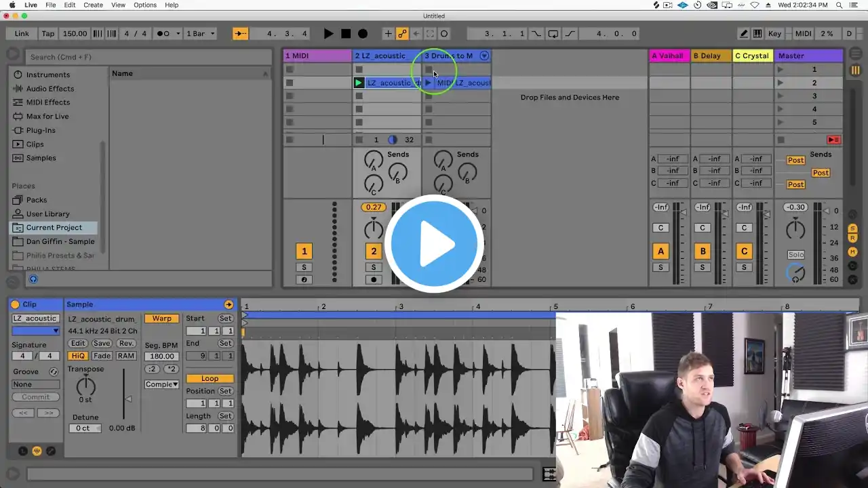Start playback with the transport Play button
This screenshot has height=488, width=868.
(x=328, y=34)
